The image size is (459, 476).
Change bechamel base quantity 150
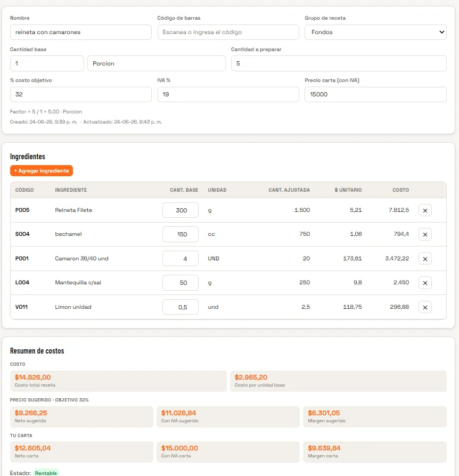181,234
